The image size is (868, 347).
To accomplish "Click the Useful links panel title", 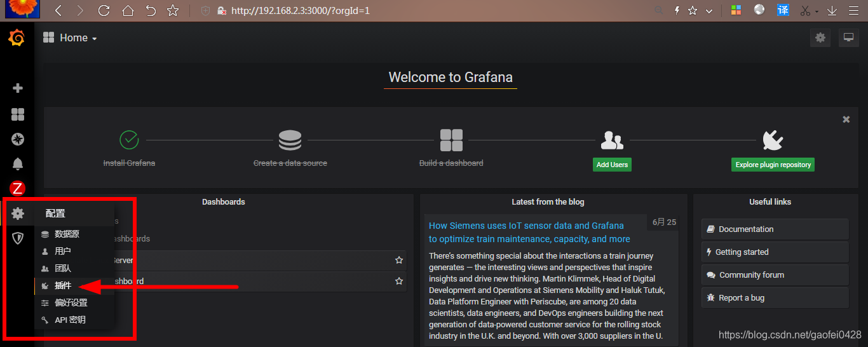I will 770,202.
